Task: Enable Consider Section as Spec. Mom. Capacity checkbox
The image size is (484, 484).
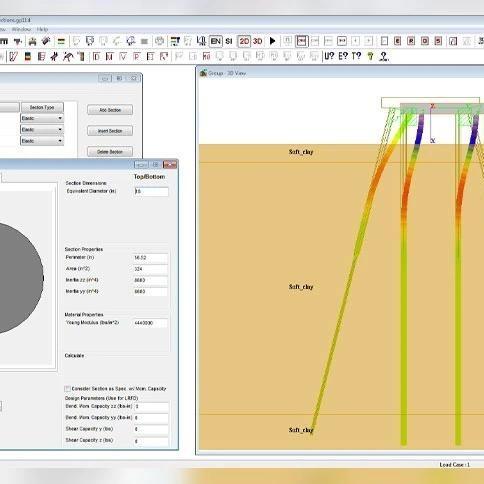Action: 68,389
